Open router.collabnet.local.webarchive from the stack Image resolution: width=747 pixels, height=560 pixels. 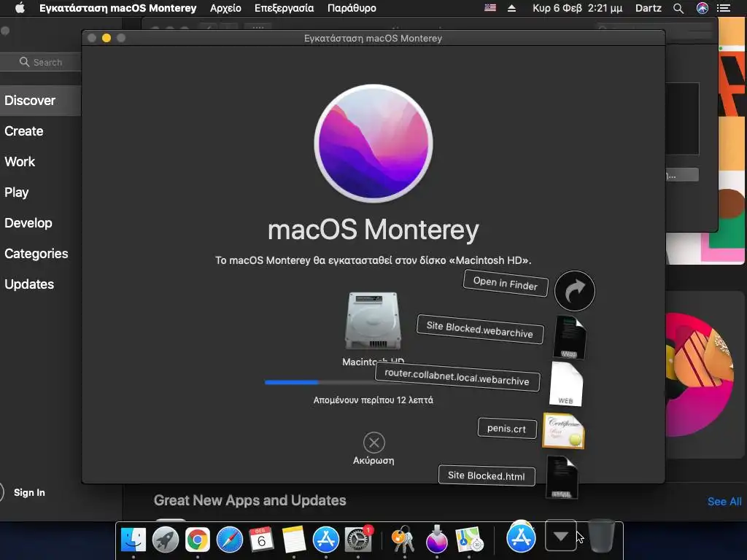pyautogui.click(x=457, y=377)
